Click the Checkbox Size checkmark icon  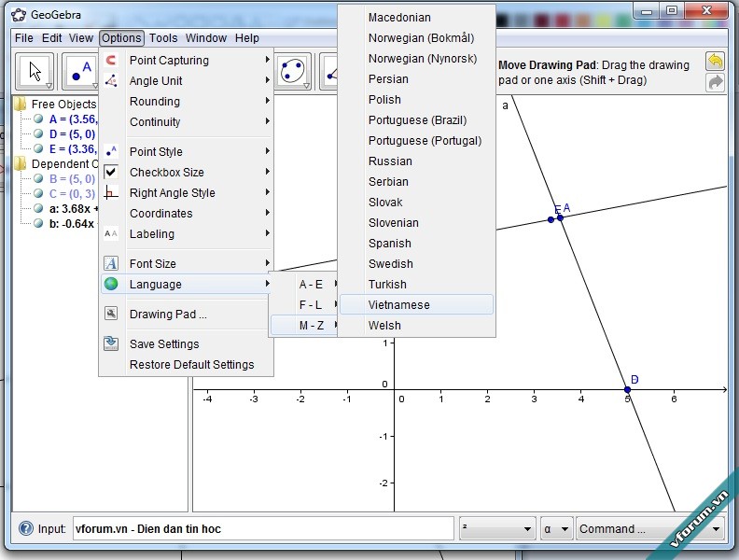coord(111,172)
